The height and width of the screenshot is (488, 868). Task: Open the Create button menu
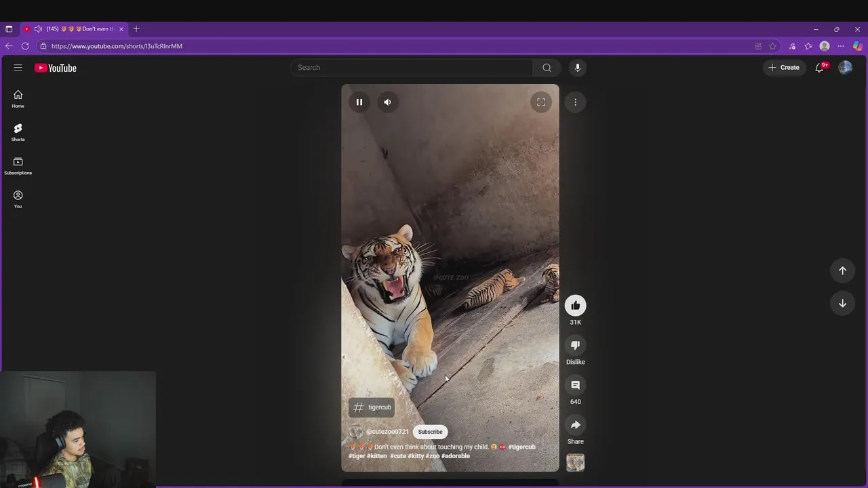pos(784,68)
